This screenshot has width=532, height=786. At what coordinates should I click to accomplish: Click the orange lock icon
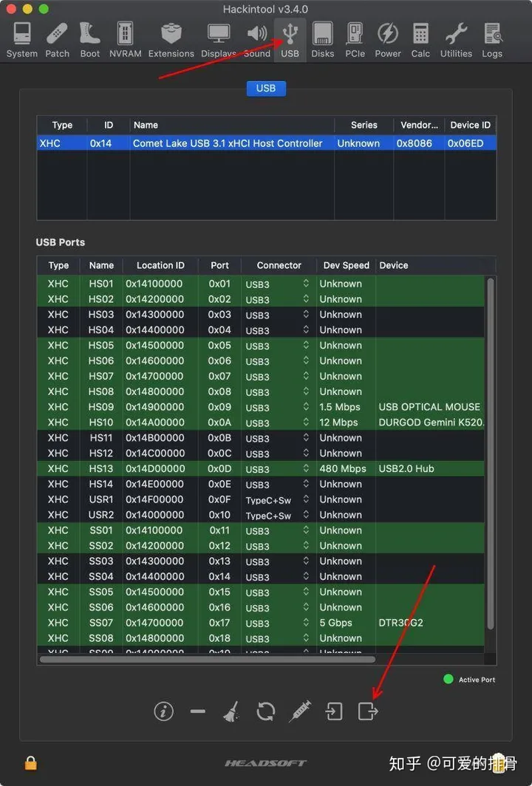coord(30,763)
